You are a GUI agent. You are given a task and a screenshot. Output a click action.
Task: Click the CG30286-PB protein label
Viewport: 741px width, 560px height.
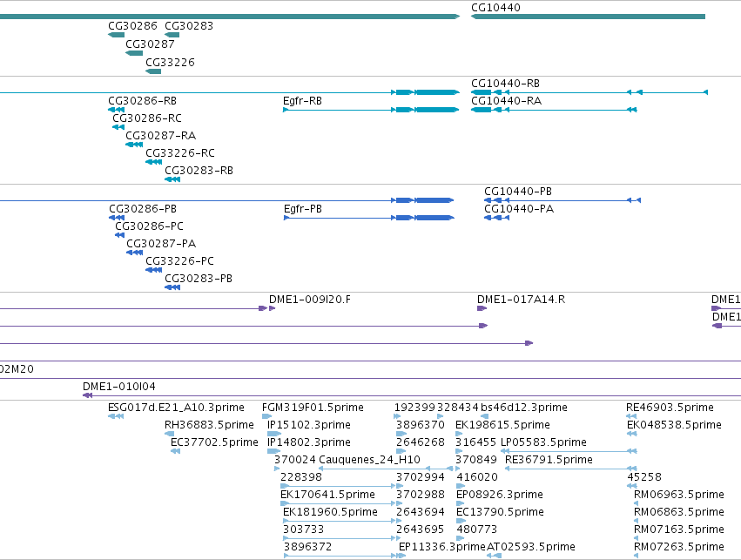point(143,209)
